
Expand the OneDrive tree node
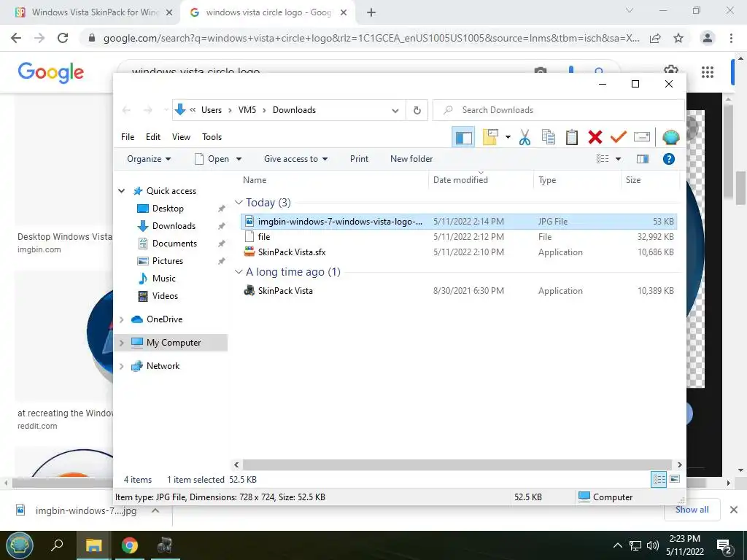[122, 319]
